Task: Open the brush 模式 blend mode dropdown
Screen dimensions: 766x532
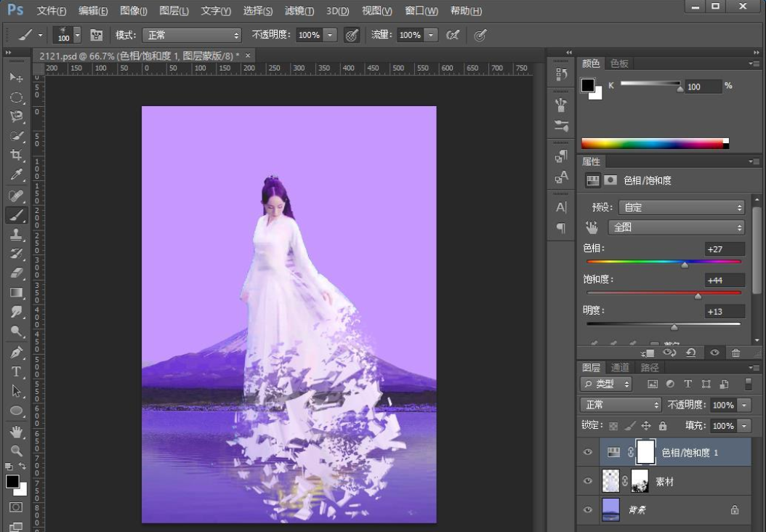Action: pos(192,35)
